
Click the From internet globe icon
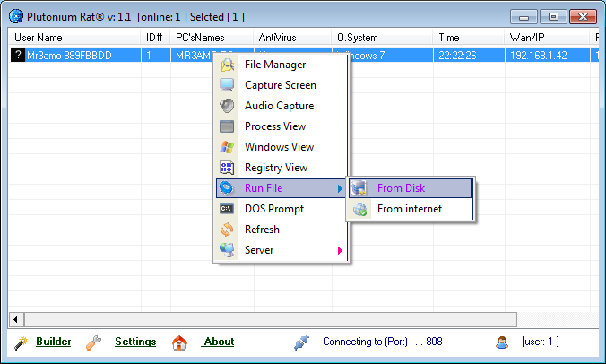[359, 209]
